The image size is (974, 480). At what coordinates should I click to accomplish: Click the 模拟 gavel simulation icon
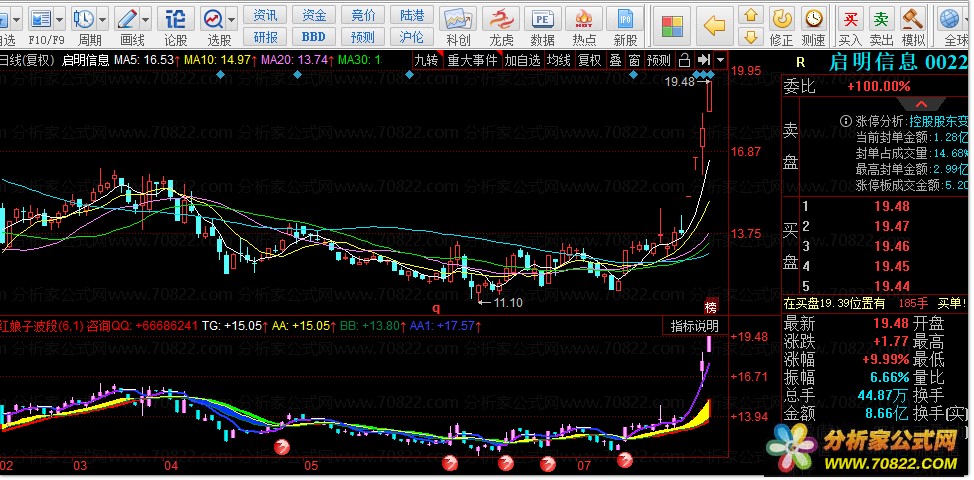pyautogui.click(x=913, y=19)
